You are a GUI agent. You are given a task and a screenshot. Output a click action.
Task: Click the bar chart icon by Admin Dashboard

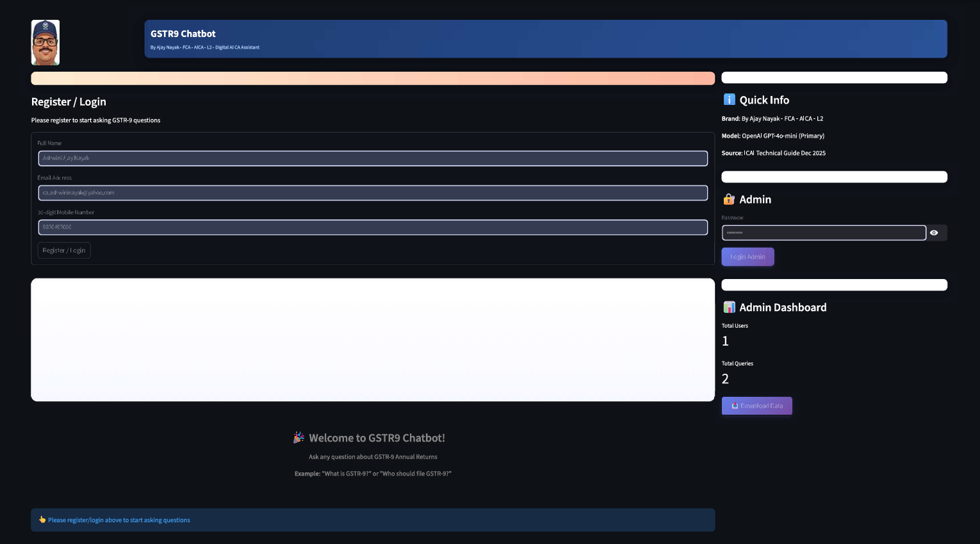point(729,308)
